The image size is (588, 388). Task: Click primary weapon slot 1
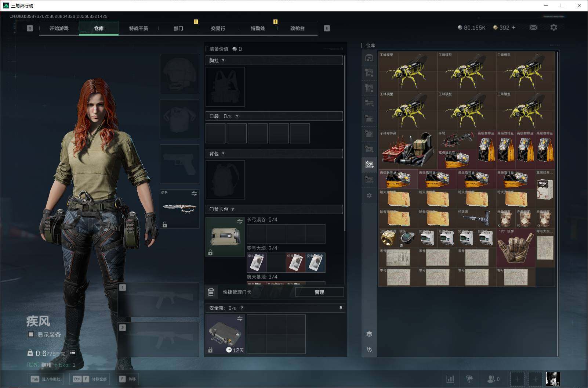coord(159,300)
